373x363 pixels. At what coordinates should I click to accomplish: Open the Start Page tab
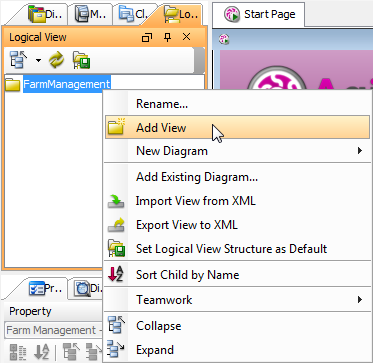pyautogui.click(x=259, y=15)
